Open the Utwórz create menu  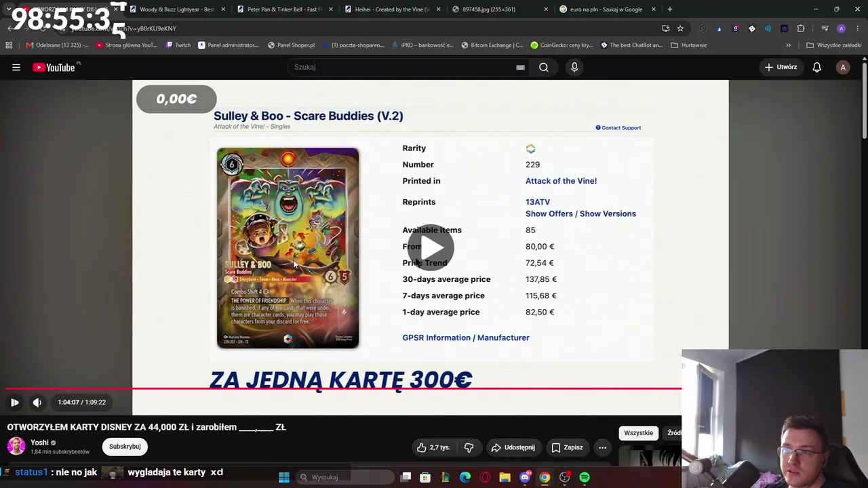pyautogui.click(x=781, y=67)
